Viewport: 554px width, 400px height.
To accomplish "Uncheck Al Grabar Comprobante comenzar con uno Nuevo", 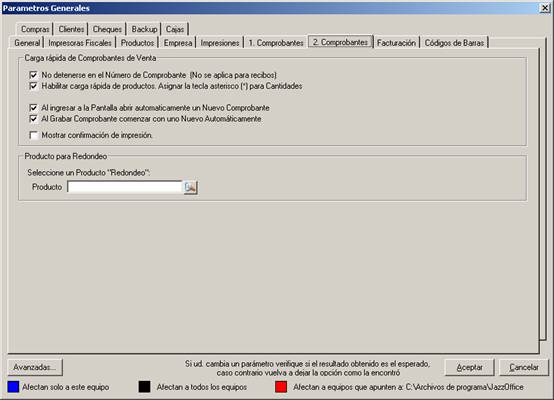I will point(34,119).
